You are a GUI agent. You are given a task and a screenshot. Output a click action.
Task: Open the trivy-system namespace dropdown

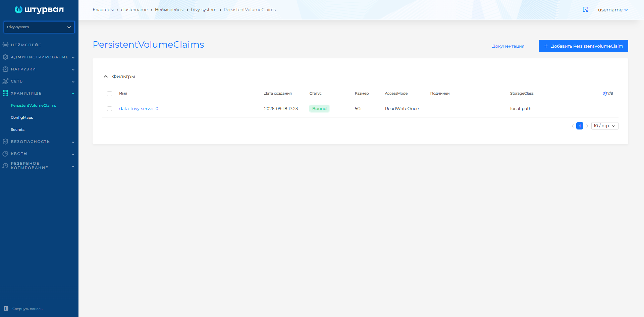(x=39, y=27)
